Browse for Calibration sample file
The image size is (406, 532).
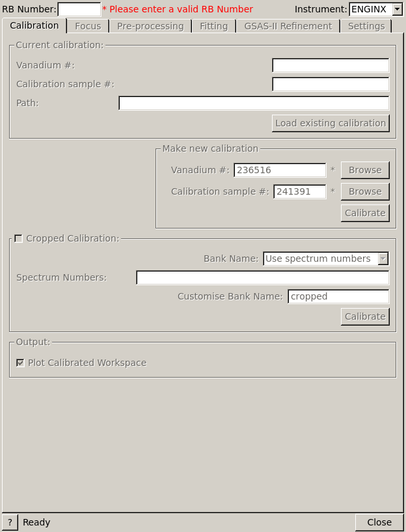[365, 191]
